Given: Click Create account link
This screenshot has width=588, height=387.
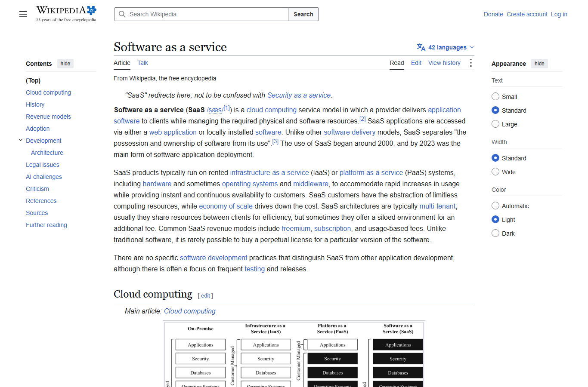Looking at the screenshot, I should pos(527,14).
